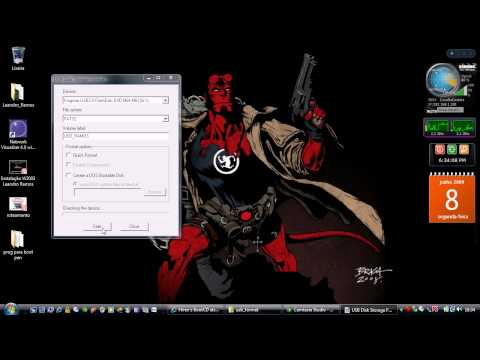This screenshot has width=480, height=360.
Task: Select the DOS system files location radio
Action: (75, 184)
